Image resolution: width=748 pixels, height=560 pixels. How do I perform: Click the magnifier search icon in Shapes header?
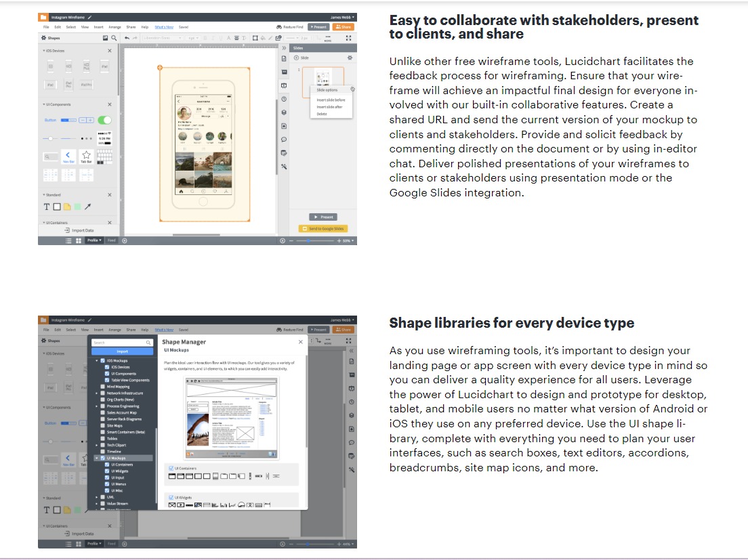tap(114, 38)
